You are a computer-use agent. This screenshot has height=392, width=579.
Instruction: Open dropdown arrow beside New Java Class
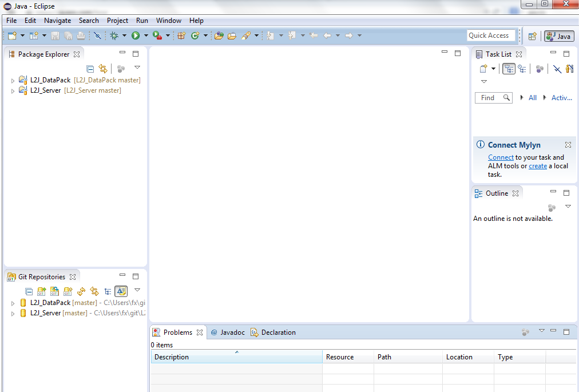click(205, 35)
